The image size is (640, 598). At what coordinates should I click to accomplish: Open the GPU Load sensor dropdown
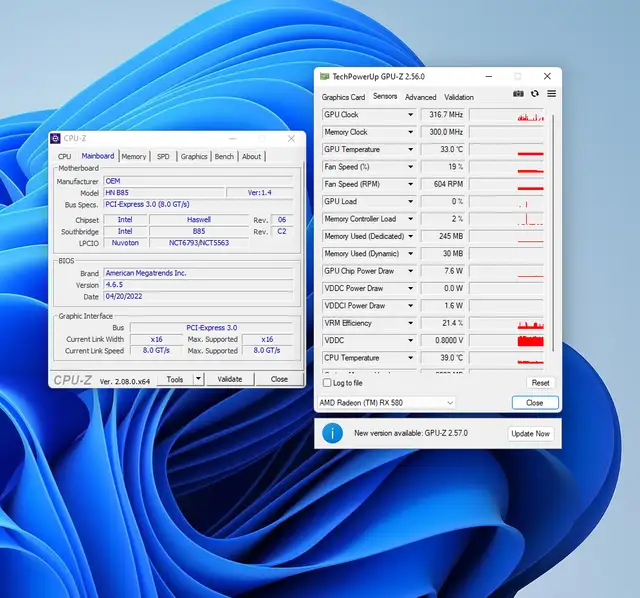(x=411, y=201)
